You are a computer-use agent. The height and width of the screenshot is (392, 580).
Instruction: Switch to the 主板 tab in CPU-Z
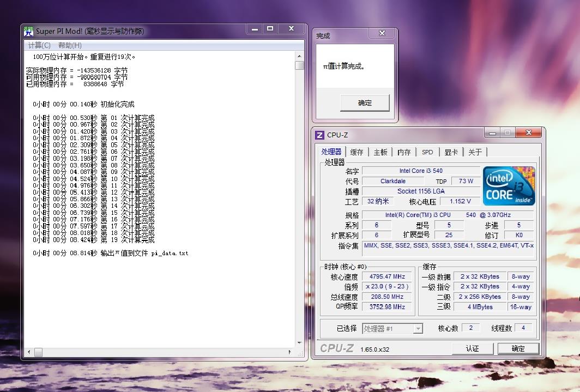point(380,152)
